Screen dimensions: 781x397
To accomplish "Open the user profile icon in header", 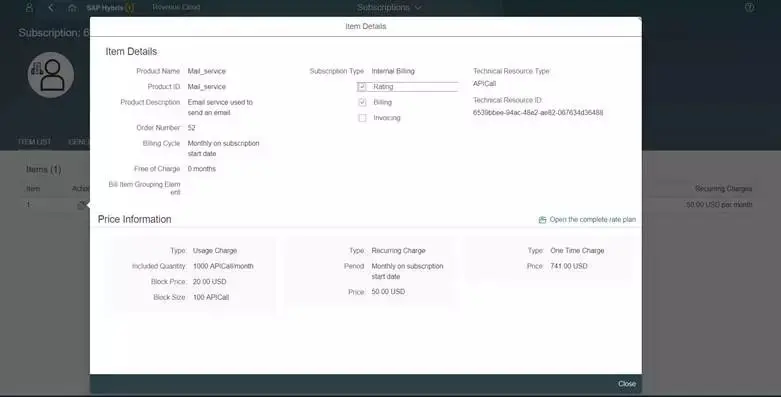I will (29, 7).
